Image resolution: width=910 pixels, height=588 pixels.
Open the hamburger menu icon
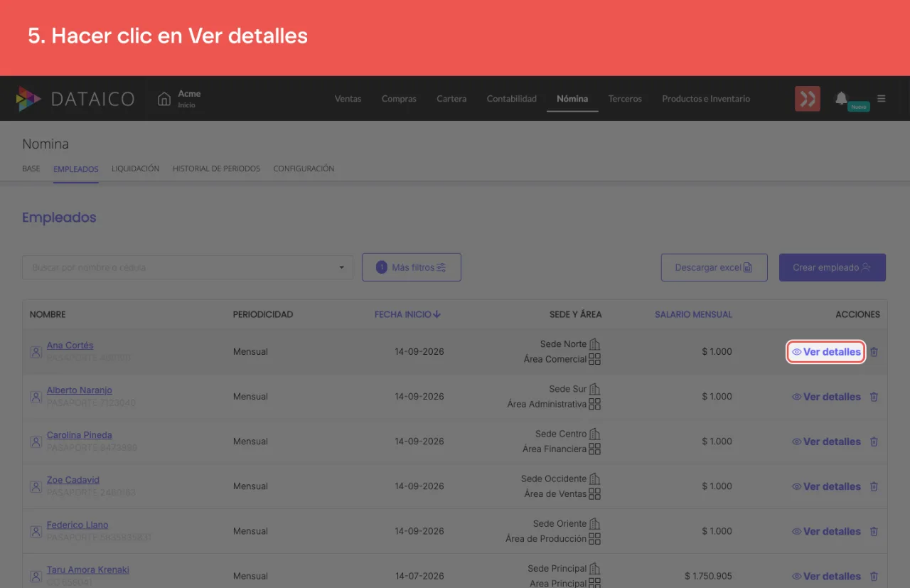tap(882, 99)
